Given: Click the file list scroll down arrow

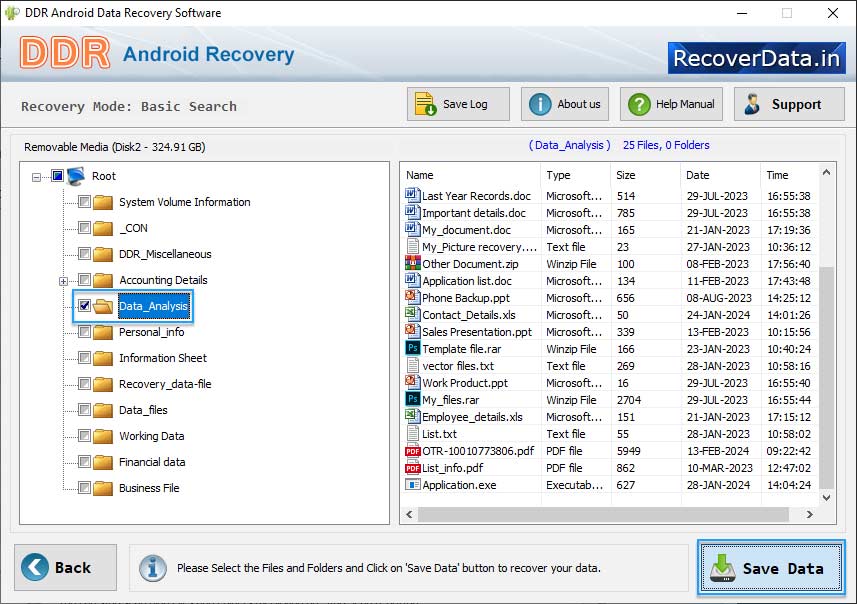Looking at the screenshot, I should click(x=826, y=497).
